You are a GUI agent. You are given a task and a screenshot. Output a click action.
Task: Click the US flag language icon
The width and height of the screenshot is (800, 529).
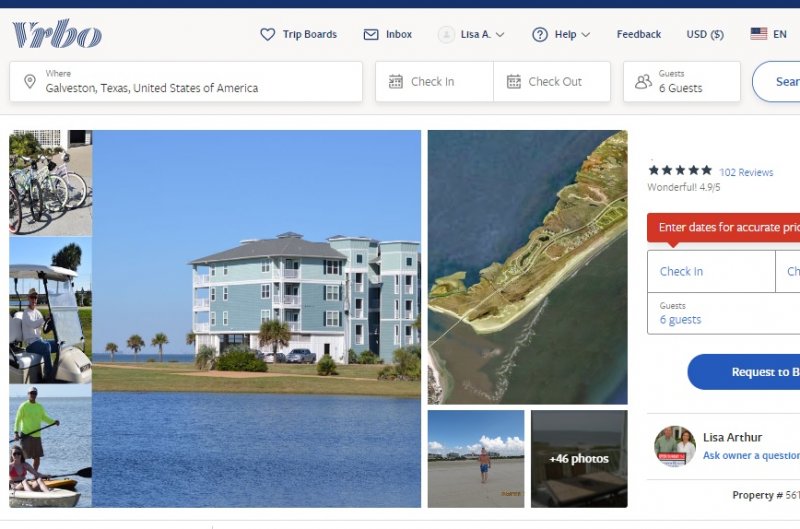click(759, 34)
